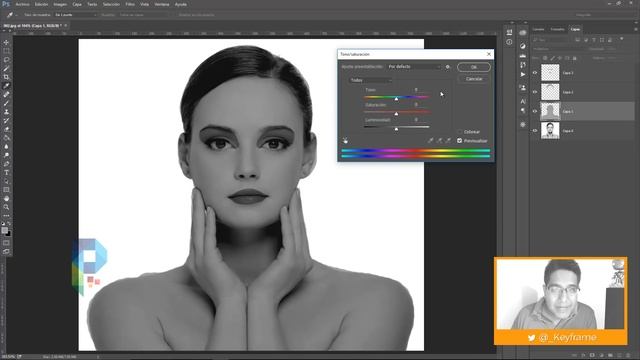Switch to the Canales tab
Image resolution: width=640 pixels, height=360 pixels.
click(538, 29)
